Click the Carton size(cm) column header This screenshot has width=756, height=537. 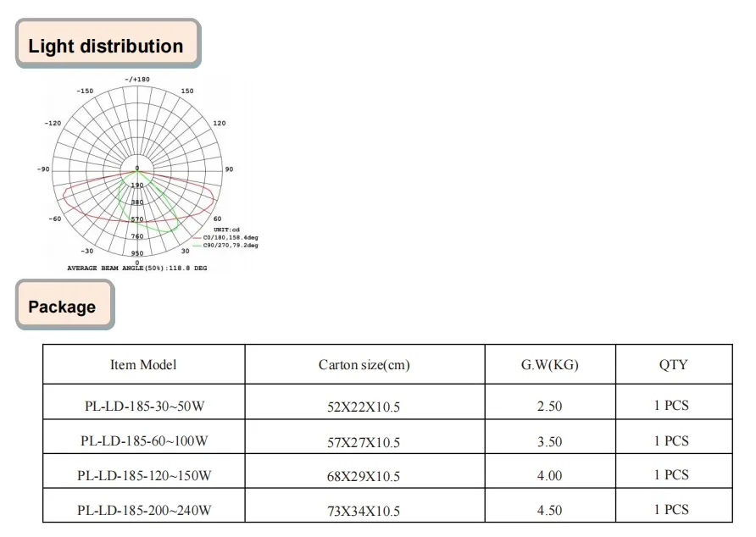coord(364,365)
